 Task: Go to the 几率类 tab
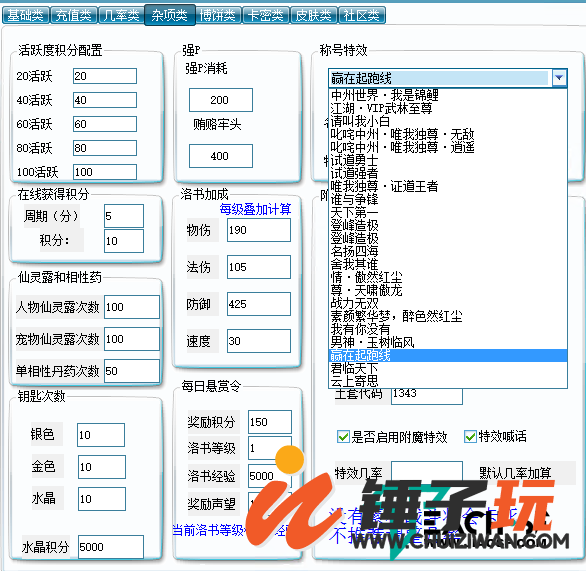pyautogui.click(x=121, y=15)
